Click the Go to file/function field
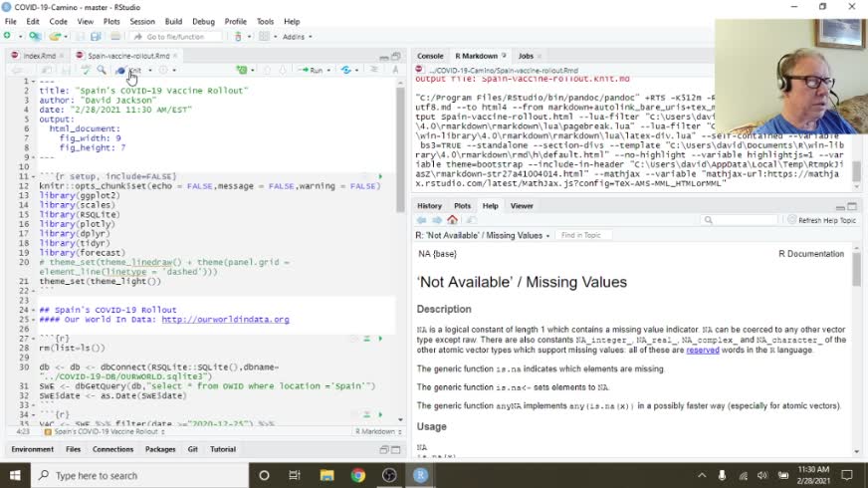This screenshot has width=868, height=488. click(x=176, y=37)
